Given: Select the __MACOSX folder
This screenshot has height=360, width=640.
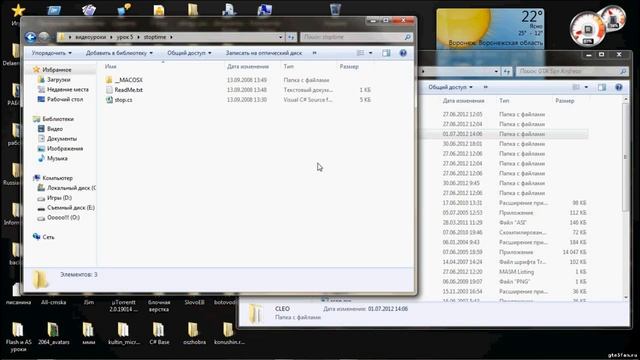Looking at the screenshot, I should point(128,80).
